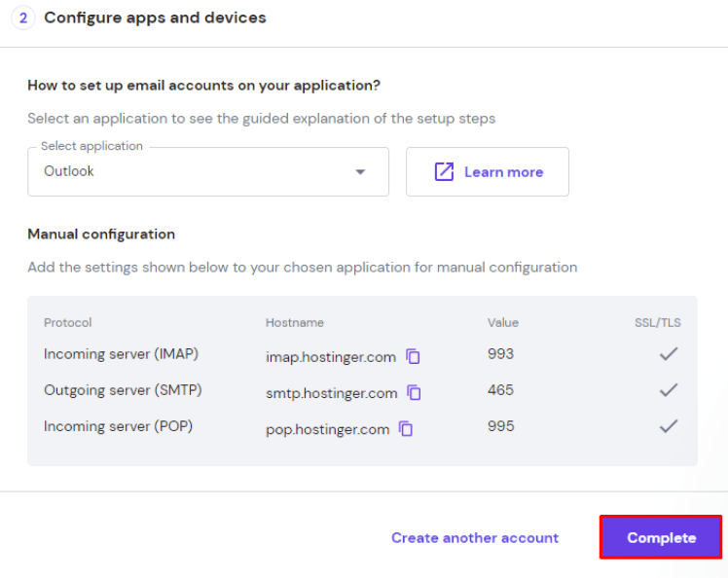Image resolution: width=728 pixels, height=578 pixels.
Task: Click the SSL/TLS checkmark for IMAP row
Action: [668, 354]
